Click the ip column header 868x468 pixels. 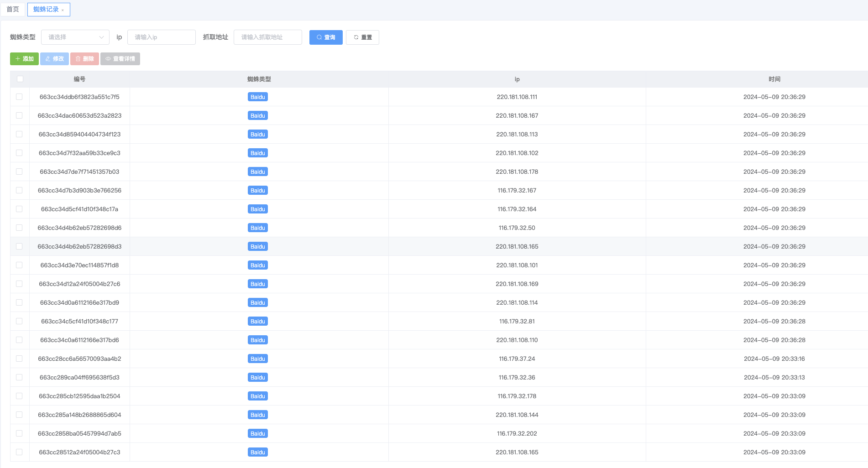[517, 79]
